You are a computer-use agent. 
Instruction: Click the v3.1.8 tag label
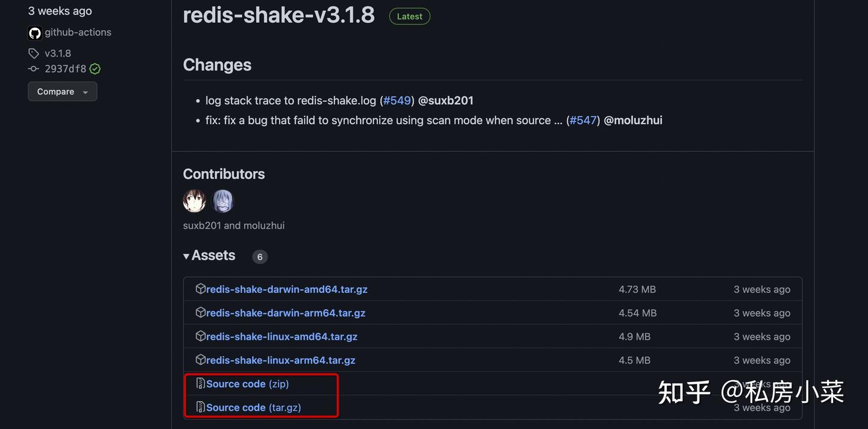[58, 53]
